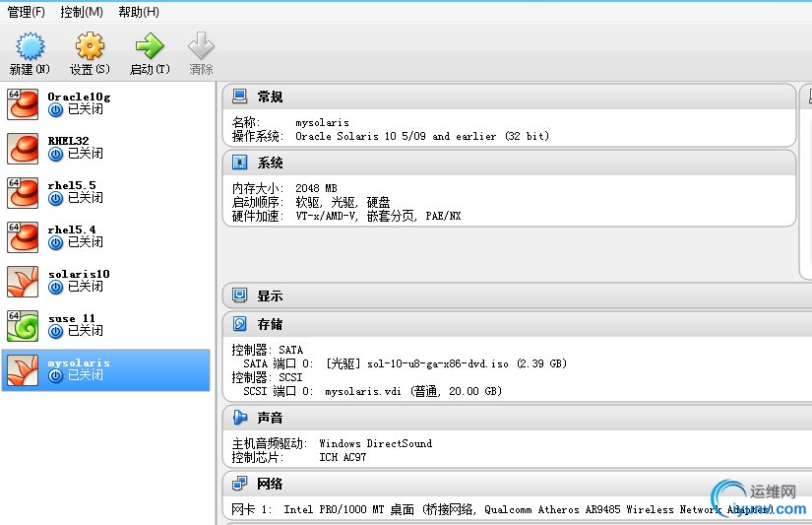Click the suse 11 green gecko icon
Viewport: 812px width, 525px height.
click(23, 326)
